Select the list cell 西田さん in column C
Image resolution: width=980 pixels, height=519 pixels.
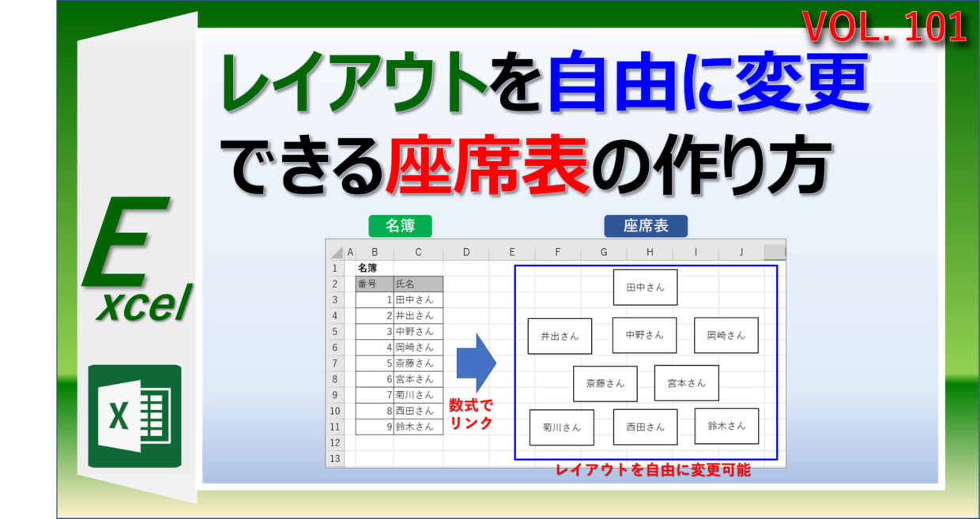click(418, 411)
